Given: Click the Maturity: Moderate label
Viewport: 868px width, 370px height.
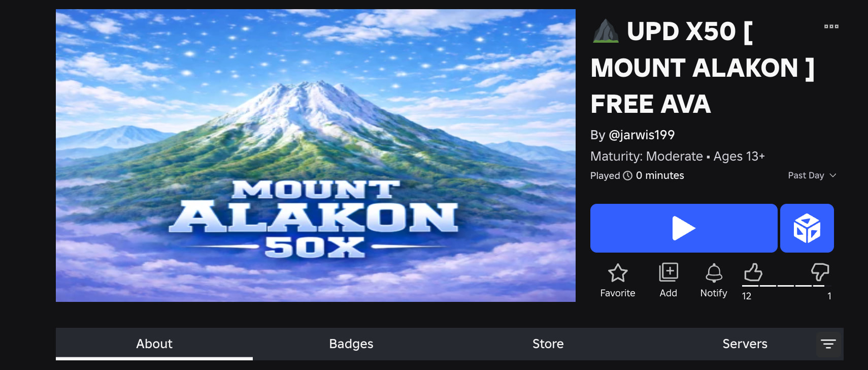Looking at the screenshot, I should pos(646,156).
